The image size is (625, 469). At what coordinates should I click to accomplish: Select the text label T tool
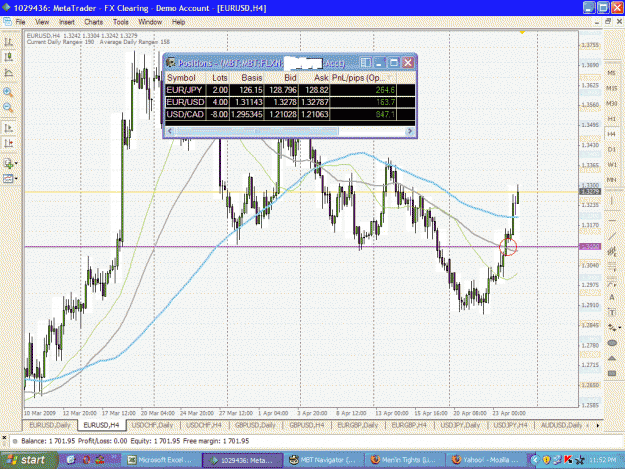point(611,312)
